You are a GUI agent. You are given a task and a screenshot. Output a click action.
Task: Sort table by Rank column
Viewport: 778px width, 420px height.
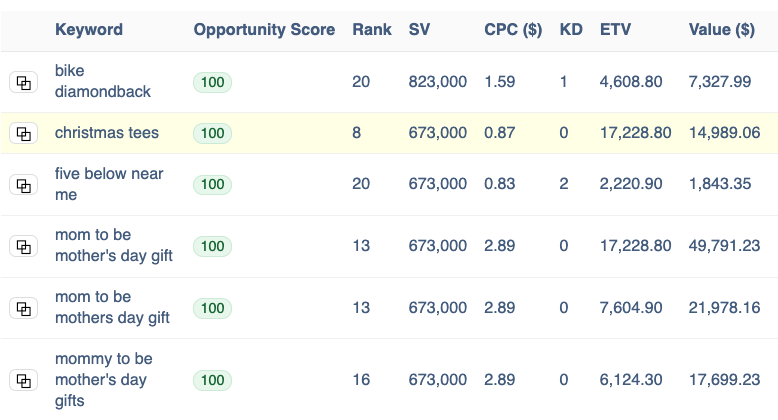coord(372,30)
